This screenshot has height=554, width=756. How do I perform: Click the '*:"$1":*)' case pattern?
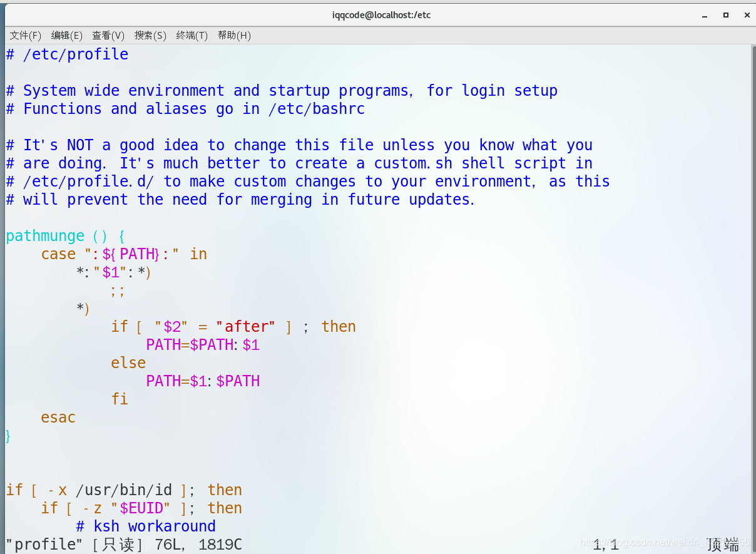[114, 272]
